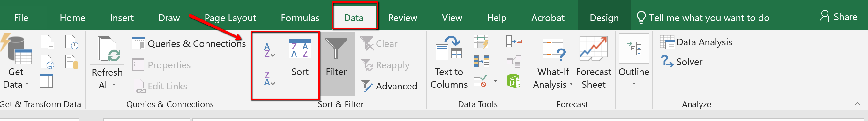868x121 pixels.
Task: Switch to the Draw tab
Action: tap(169, 18)
